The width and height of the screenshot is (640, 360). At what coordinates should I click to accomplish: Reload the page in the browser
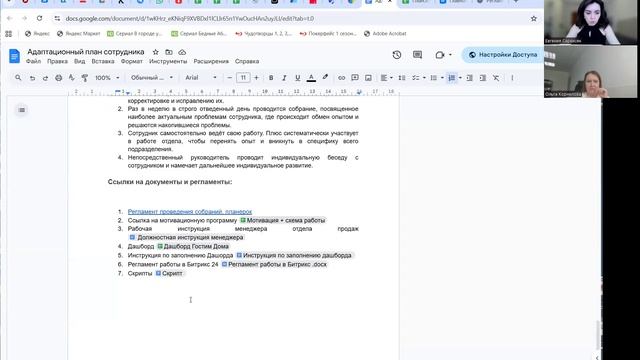pyautogui.click(x=39, y=18)
